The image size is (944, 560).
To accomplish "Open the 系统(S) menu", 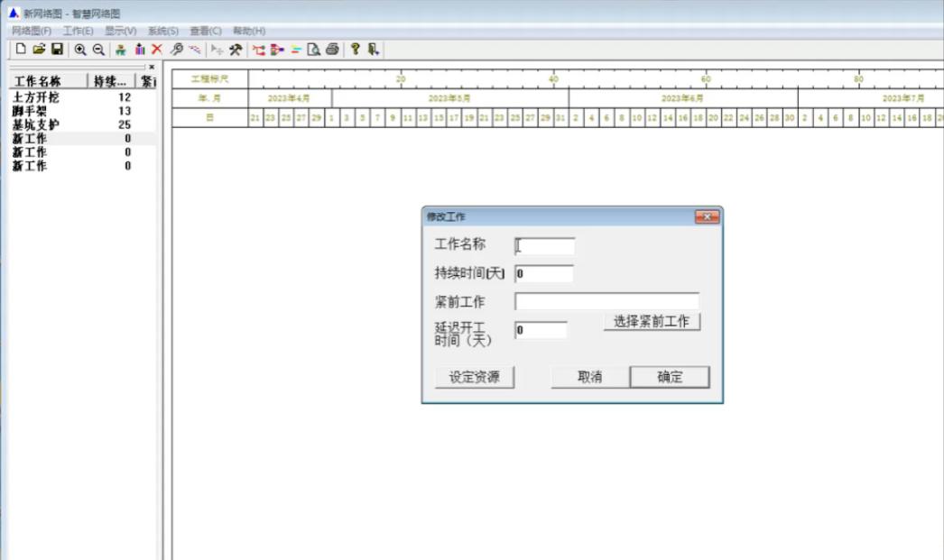I will point(163,31).
